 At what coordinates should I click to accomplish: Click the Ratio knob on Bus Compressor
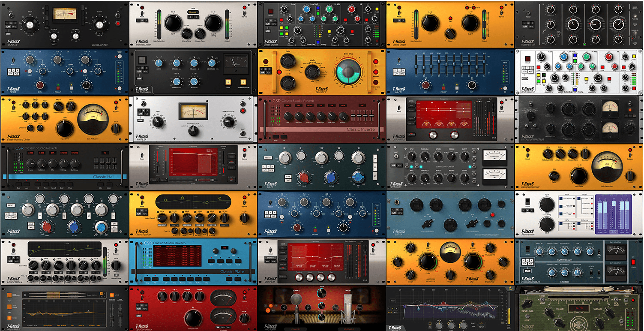point(159,63)
